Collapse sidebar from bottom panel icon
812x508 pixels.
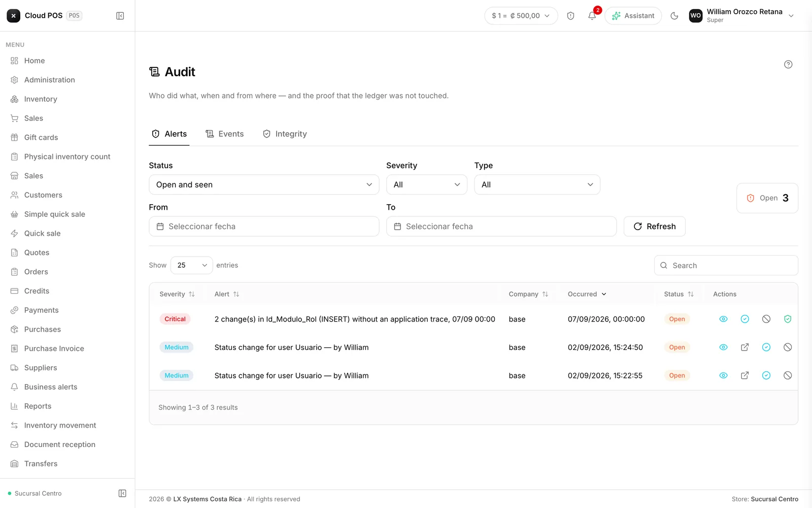click(122, 493)
